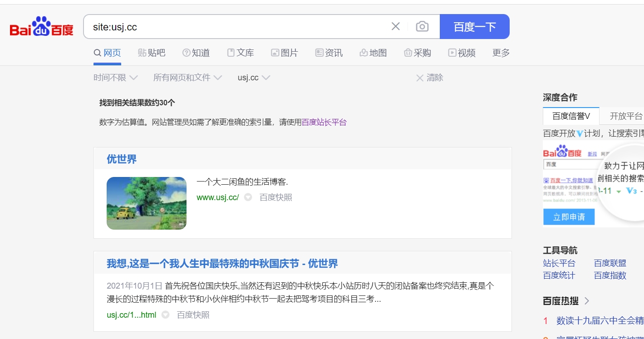Viewport: 644px width, 339px height.
Task: Open the 百度站长平台 link
Action: click(x=324, y=122)
